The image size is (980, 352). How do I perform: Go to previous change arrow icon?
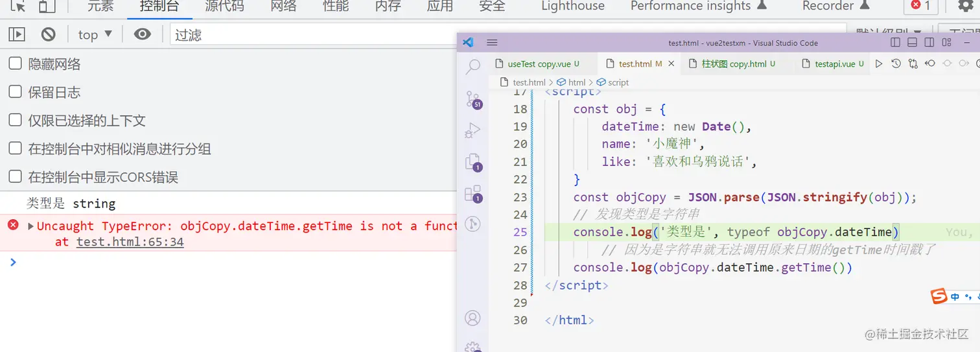tap(929, 64)
